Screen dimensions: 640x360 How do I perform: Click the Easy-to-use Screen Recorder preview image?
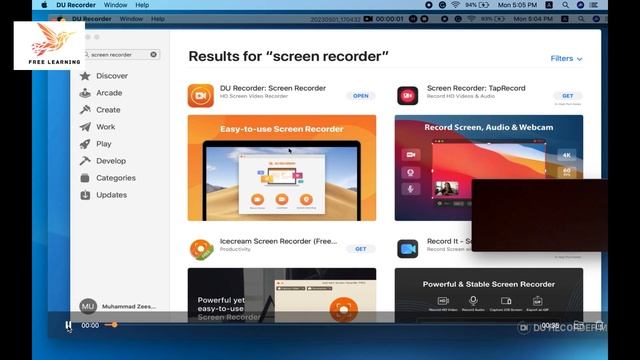tap(282, 168)
